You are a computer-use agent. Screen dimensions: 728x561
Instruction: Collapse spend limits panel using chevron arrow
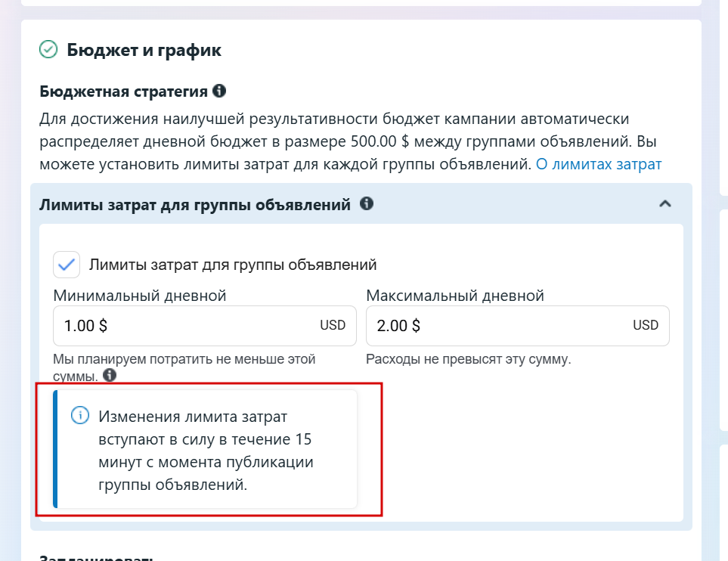point(665,203)
